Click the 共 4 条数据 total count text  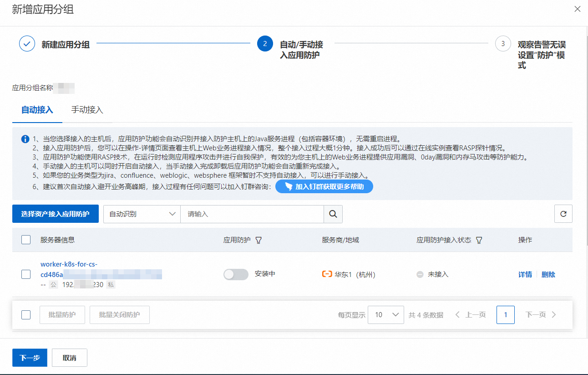pyautogui.click(x=426, y=314)
